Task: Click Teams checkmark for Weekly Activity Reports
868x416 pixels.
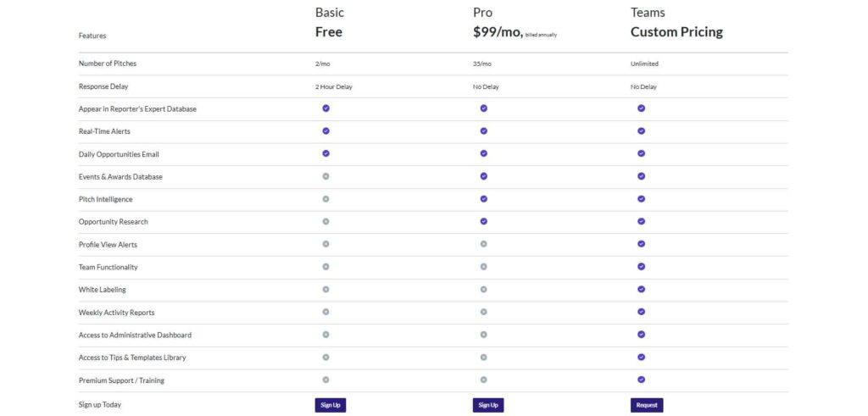Action: pos(641,312)
